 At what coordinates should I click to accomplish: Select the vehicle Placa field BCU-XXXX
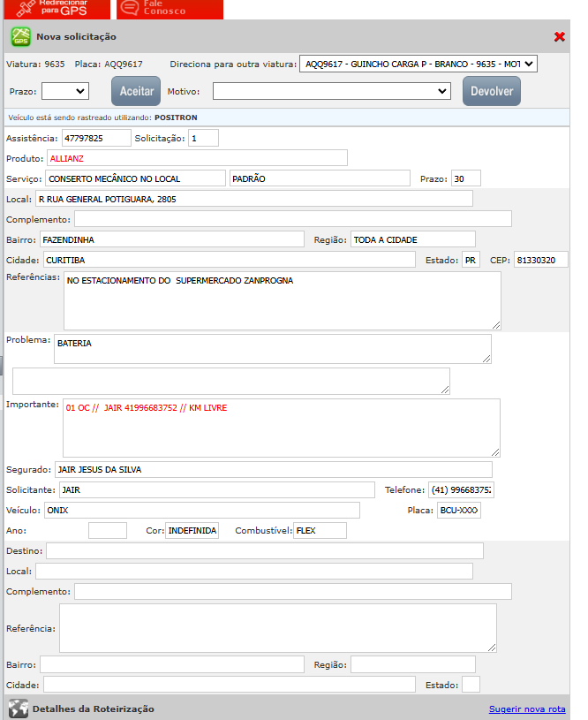[x=459, y=510]
